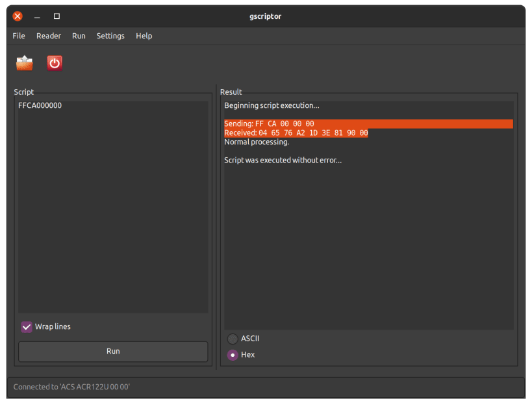Click 'Beginning script execution...' line
The width and height of the screenshot is (532, 405).
click(x=272, y=105)
